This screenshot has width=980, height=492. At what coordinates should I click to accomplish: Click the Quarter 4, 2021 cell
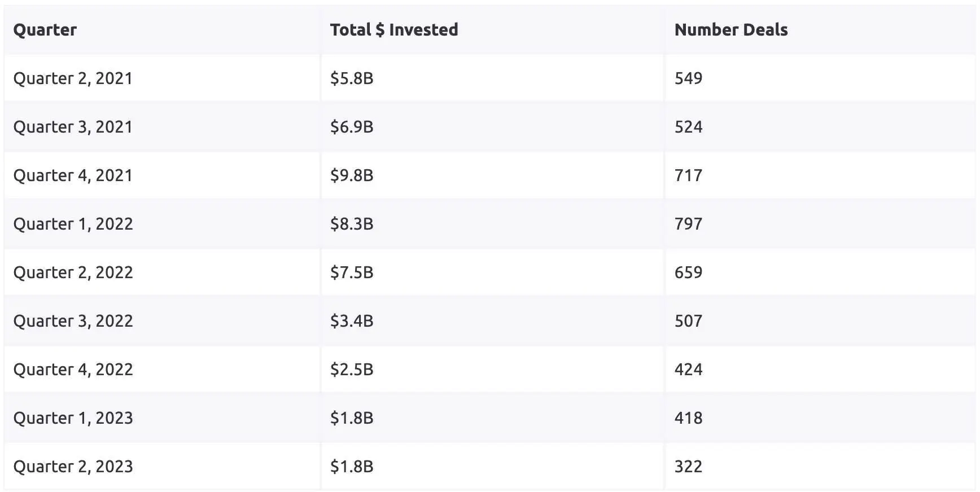click(73, 175)
